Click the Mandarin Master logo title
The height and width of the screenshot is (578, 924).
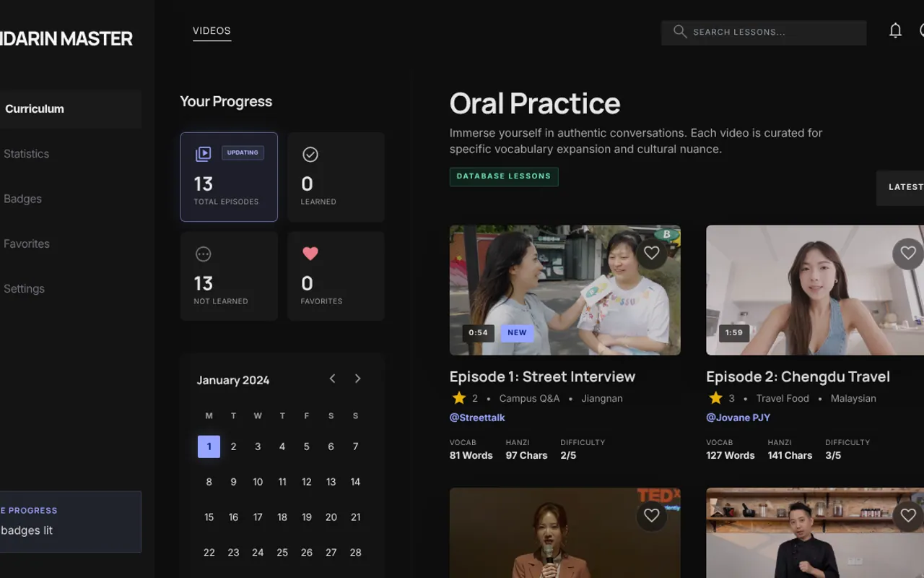click(66, 39)
